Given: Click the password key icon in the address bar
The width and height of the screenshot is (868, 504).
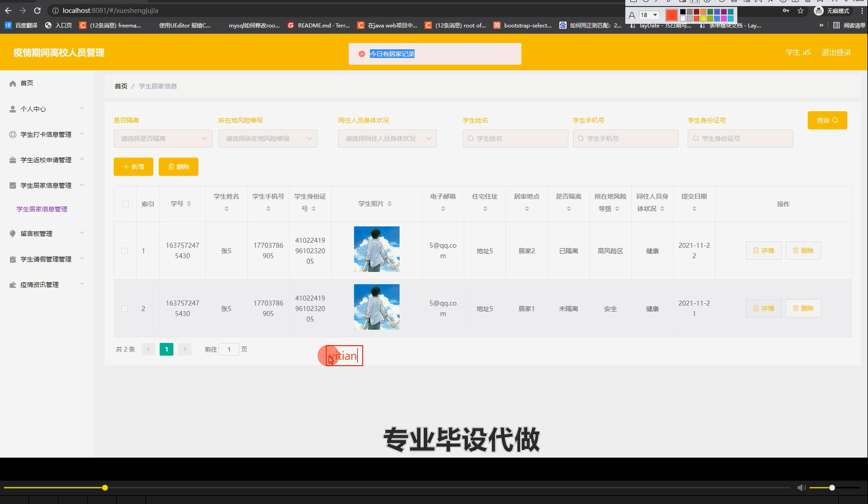Looking at the screenshot, I should coord(786,11).
